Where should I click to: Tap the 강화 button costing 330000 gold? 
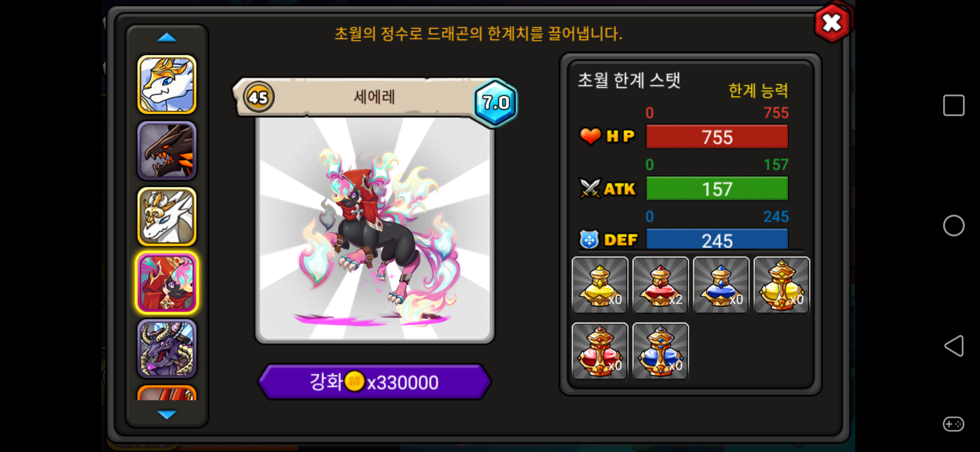tap(374, 382)
